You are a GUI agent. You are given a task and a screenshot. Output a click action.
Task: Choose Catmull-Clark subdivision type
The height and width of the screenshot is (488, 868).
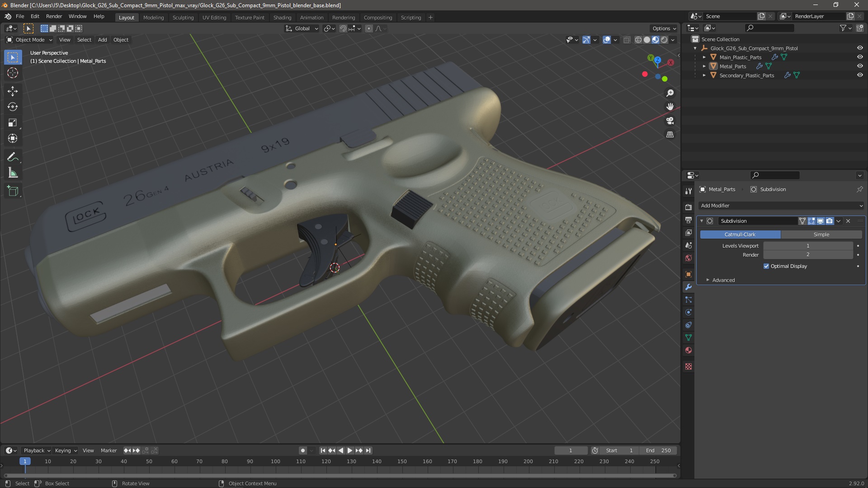pyautogui.click(x=740, y=235)
